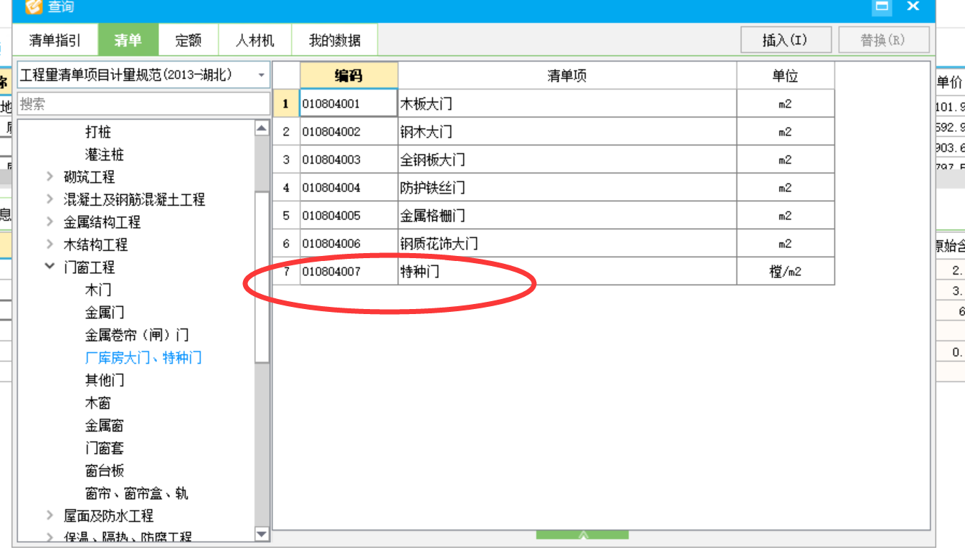Expand the 木结构工程 node
Screen dimensions: 965x560
click(x=49, y=245)
